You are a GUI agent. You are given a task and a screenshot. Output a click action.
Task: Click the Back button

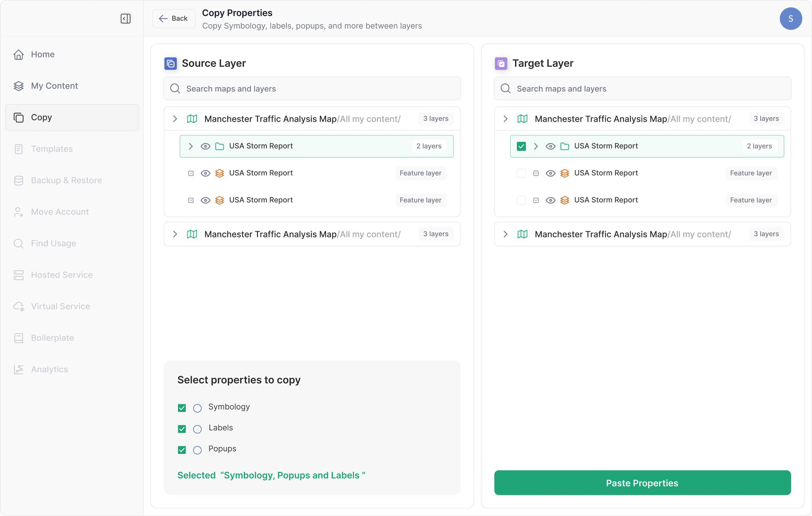(174, 19)
